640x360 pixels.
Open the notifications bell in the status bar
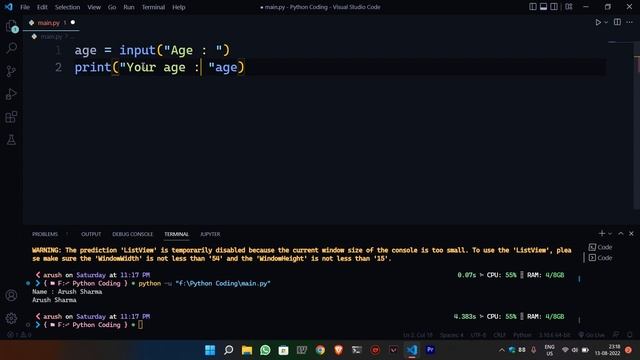coord(630,335)
